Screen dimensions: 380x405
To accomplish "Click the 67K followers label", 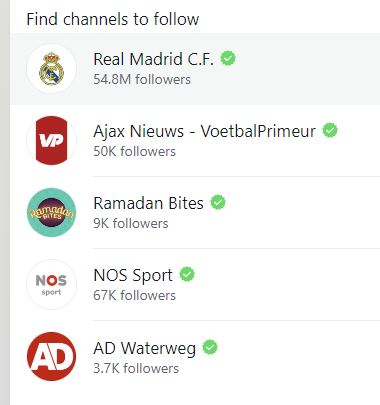I will pyautogui.click(x=134, y=295).
